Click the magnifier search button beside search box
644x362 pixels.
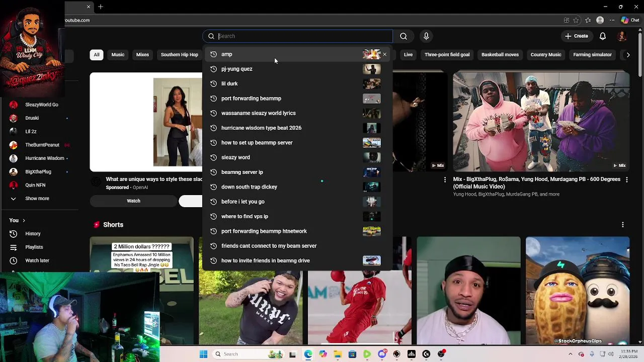(404, 36)
